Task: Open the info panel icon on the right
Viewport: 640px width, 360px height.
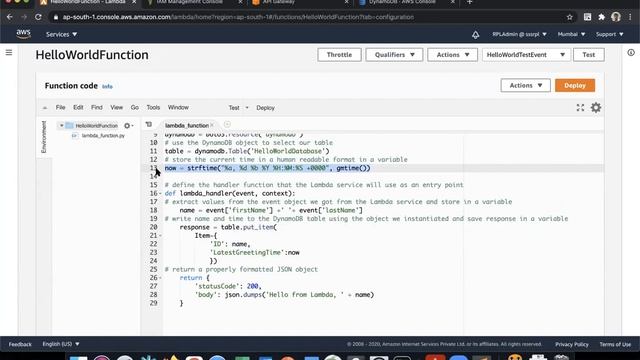Action: [x=631, y=53]
